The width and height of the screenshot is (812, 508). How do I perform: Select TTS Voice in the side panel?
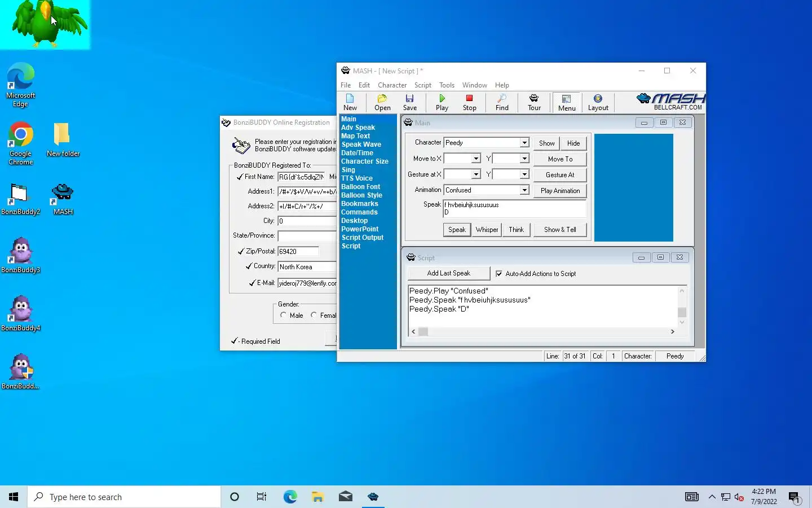point(357,178)
